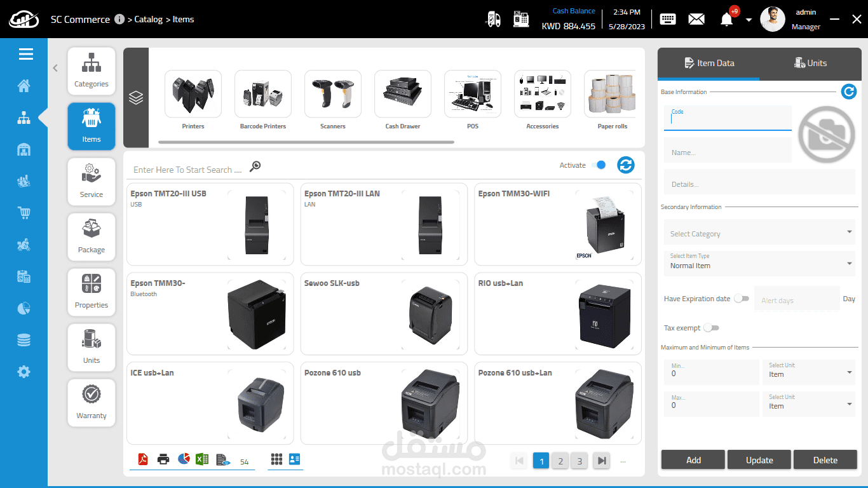The width and height of the screenshot is (868, 488).
Task: Click the search magnifier icon
Action: click(255, 166)
